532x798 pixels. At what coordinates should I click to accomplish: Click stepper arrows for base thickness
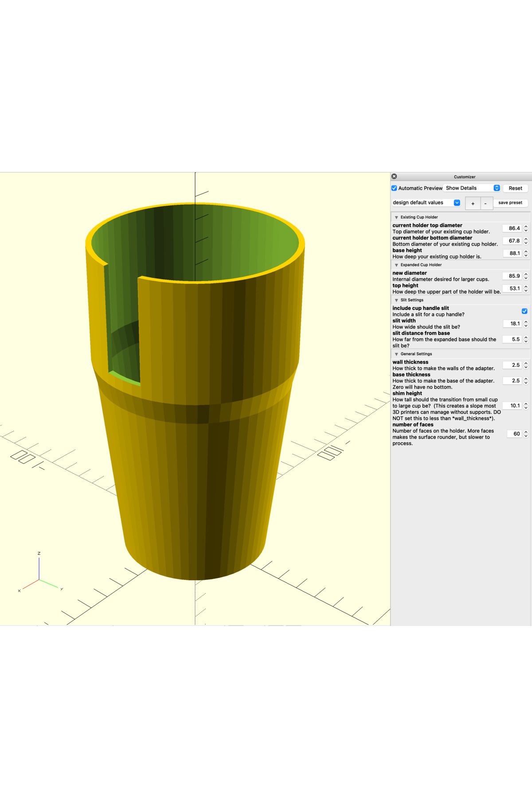526,380
